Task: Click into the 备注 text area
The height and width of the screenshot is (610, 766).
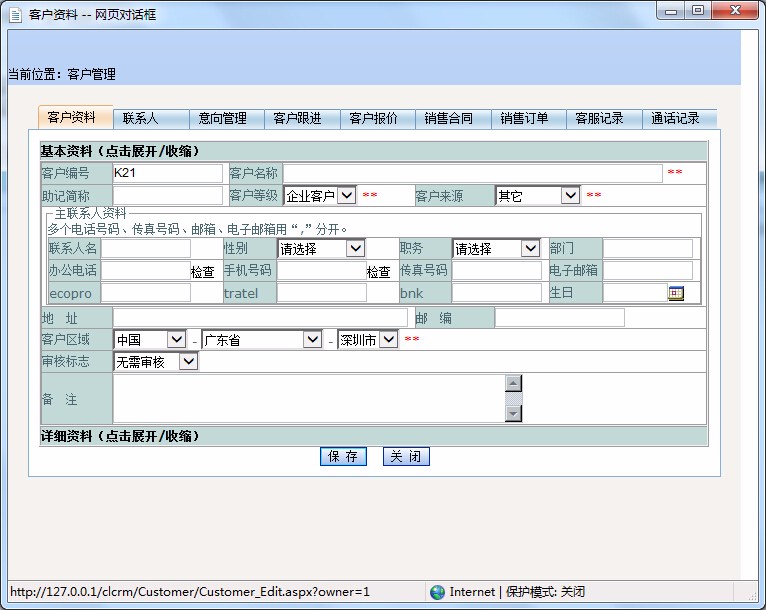Action: pyautogui.click(x=309, y=399)
